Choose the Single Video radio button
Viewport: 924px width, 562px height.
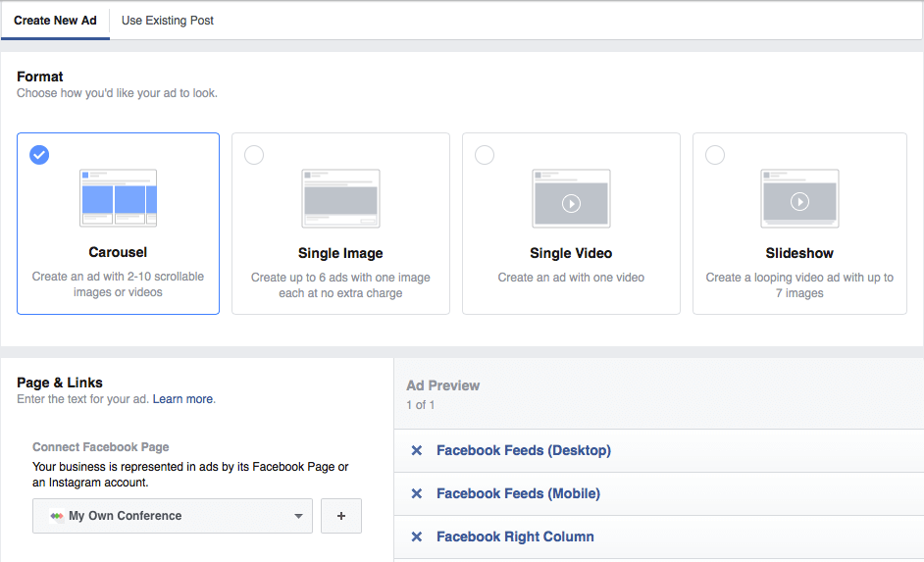click(485, 155)
